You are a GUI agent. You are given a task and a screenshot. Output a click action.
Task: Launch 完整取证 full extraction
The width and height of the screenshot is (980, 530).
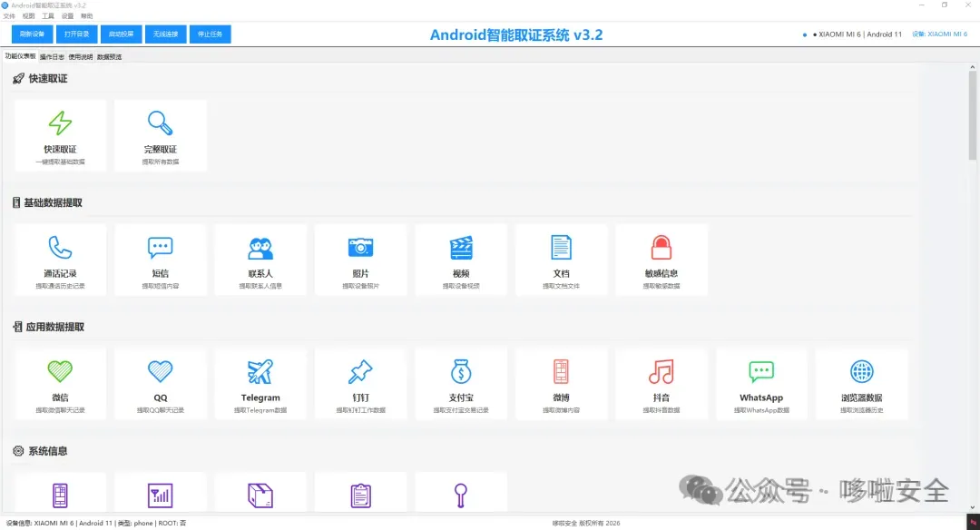[x=161, y=135]
